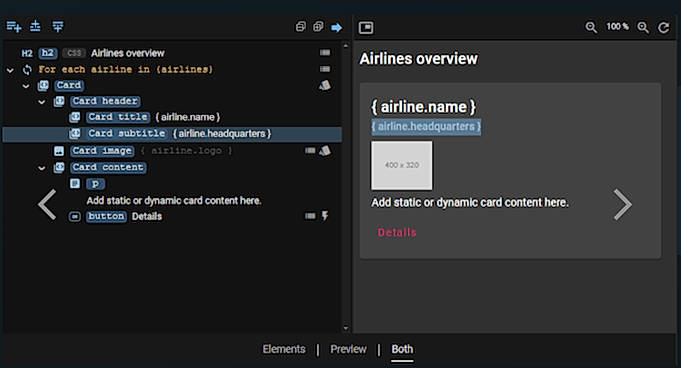Click the loop icon on For each row
The width and height of the screenshot is (681, 368).
(x=27, y=70)
